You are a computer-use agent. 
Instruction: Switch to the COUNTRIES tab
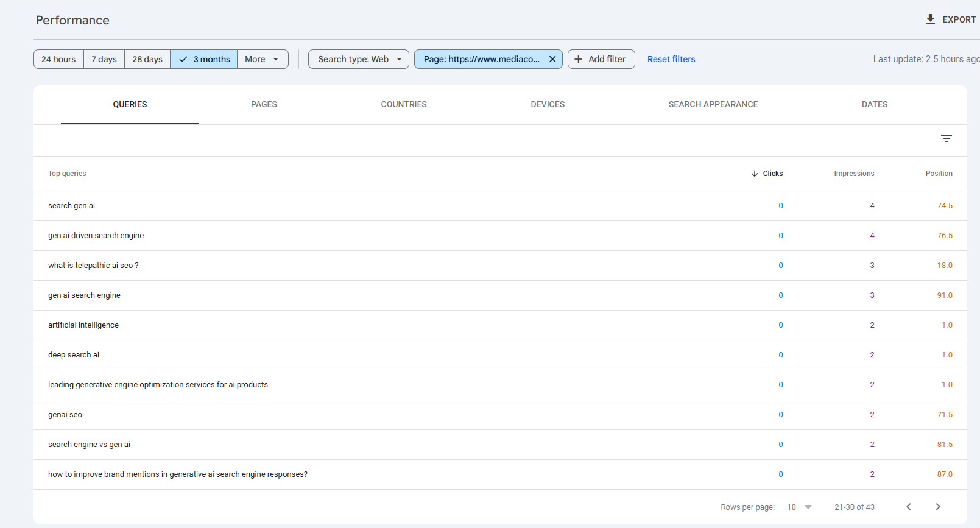pyautogui.click(x=404, y=105)
